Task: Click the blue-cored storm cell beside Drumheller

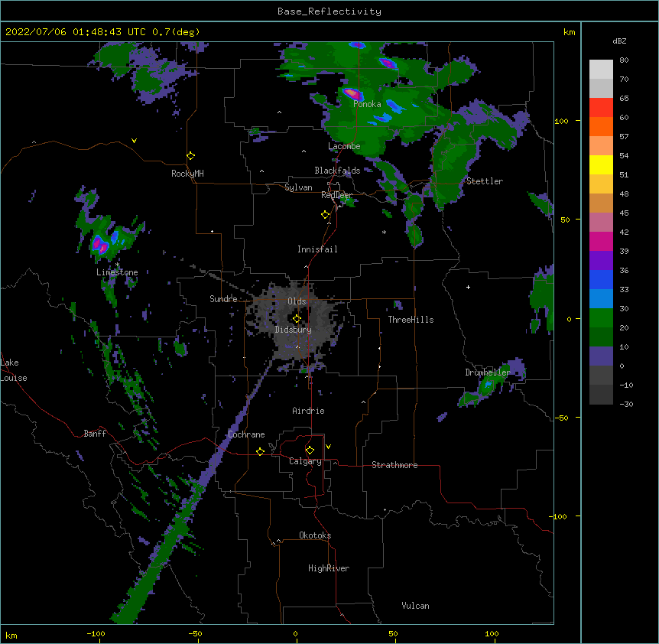Action: tap(488, 385)
